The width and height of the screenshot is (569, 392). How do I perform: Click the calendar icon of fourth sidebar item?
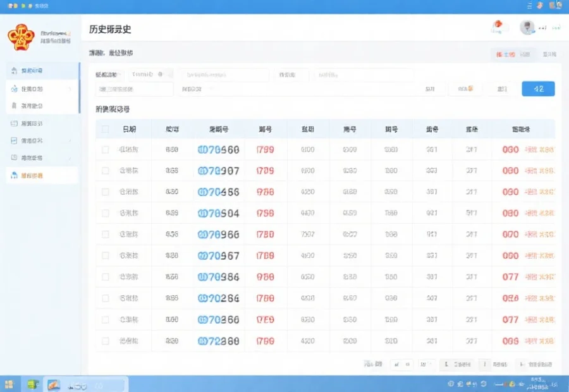tap(15, 123)
